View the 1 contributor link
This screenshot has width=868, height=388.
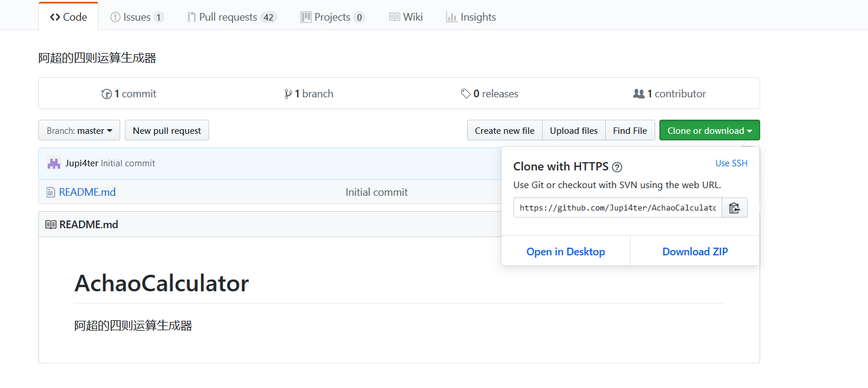tap(669, 94)
